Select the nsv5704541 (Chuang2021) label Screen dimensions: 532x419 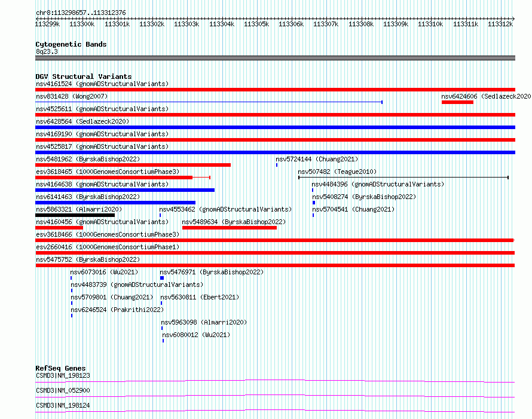pos(353,209)
